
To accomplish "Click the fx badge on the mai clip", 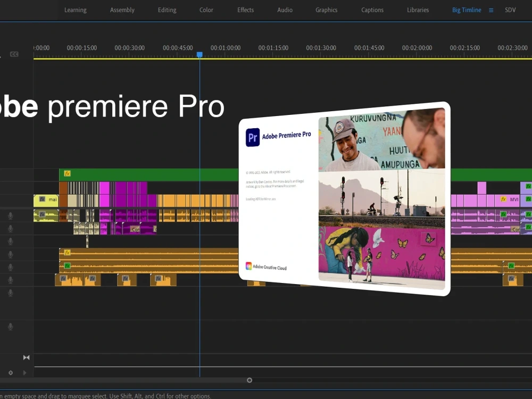I will click(42, 199).
